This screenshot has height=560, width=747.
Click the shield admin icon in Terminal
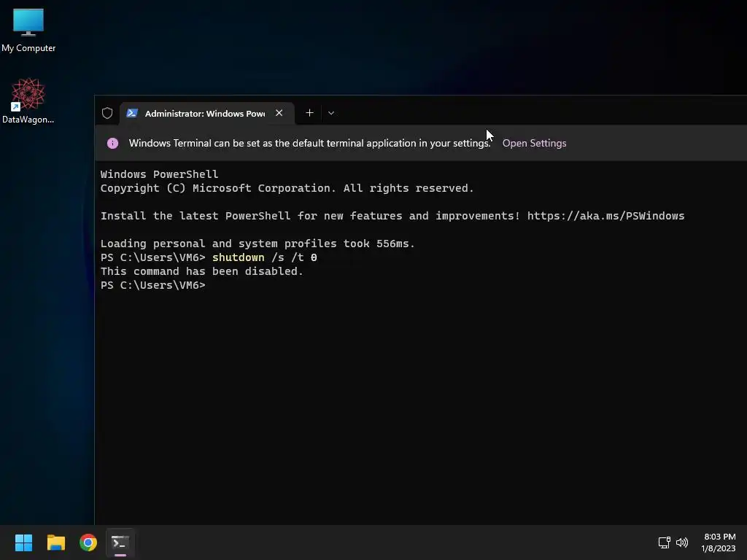[x=107, y=113]
